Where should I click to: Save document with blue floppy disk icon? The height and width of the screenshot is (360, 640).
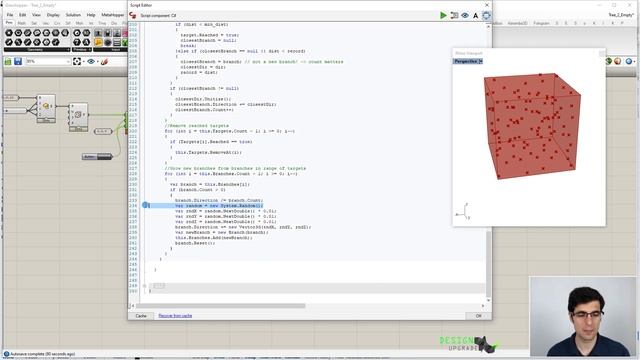point(18,61)
